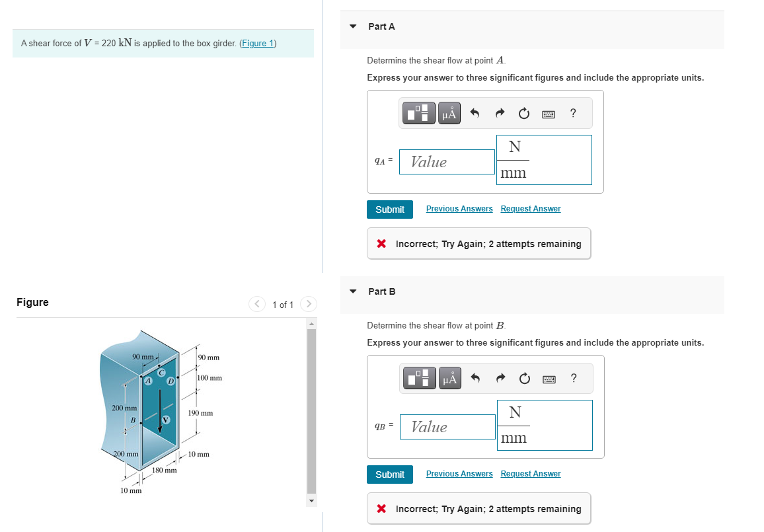Collapse the Part A section header
The width and height of the screenshot is (764, 532).
click(352, 26)
